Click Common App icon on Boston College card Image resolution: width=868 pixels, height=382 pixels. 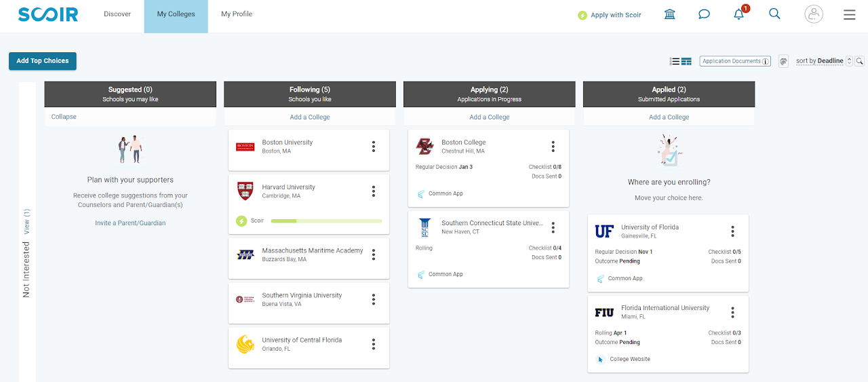[x=421, y=194]
